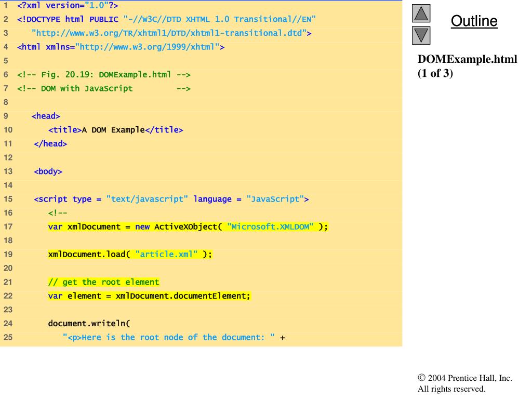Click the html xmlns opening tag
532x399 pixels.
[121, 47]
